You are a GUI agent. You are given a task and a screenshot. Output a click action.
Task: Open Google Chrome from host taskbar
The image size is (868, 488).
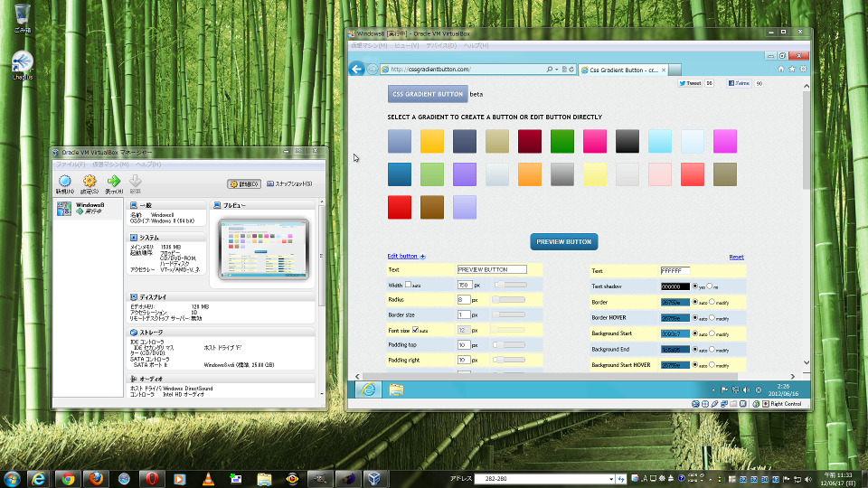tap(68, 479)
